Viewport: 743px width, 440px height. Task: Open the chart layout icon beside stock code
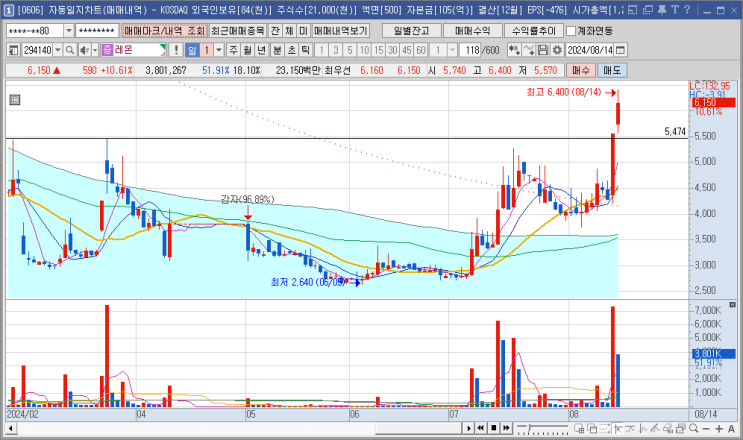pyautogui.click(x=13, y=50)
